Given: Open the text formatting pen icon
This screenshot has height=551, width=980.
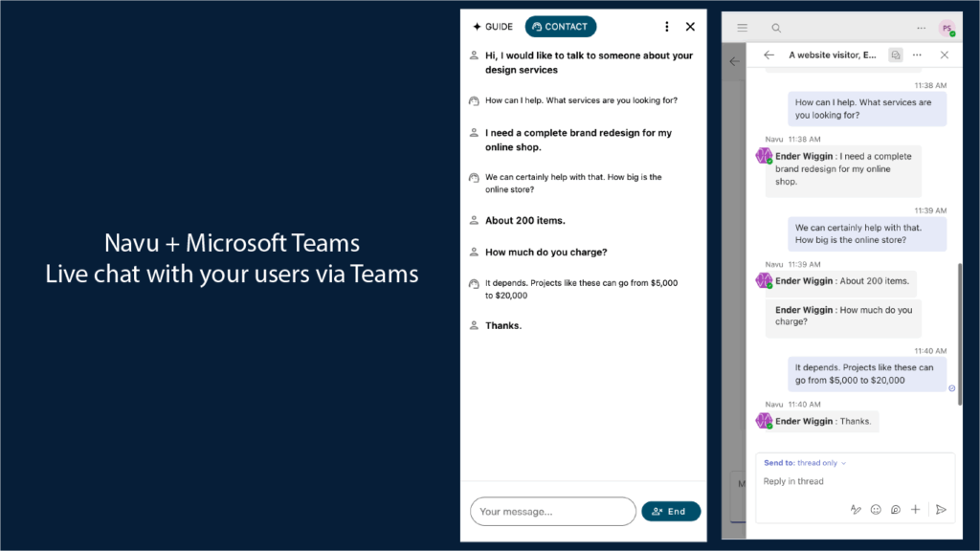Looking at the screenshot, I should coord(856,510).
